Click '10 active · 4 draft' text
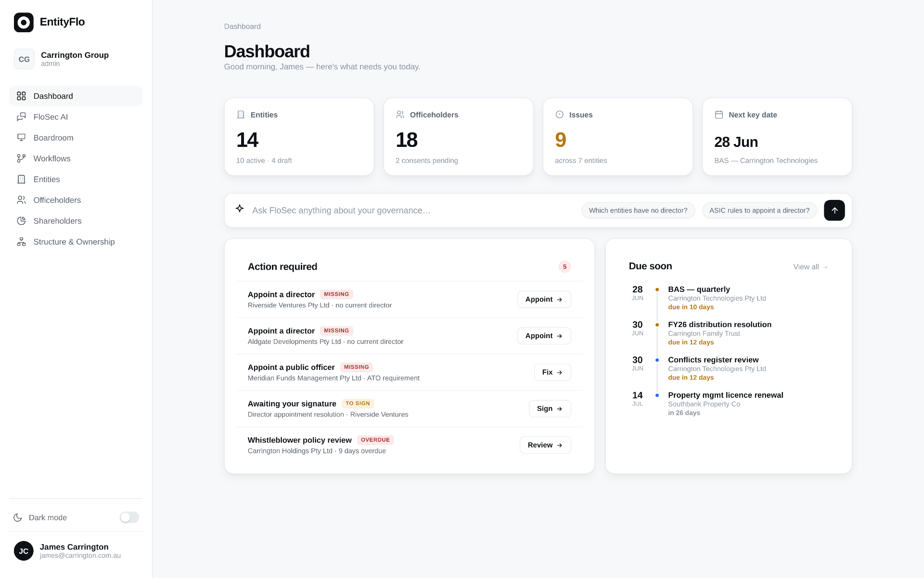The height and width of the screenshot is (578, 924). [x=264, y=161]
